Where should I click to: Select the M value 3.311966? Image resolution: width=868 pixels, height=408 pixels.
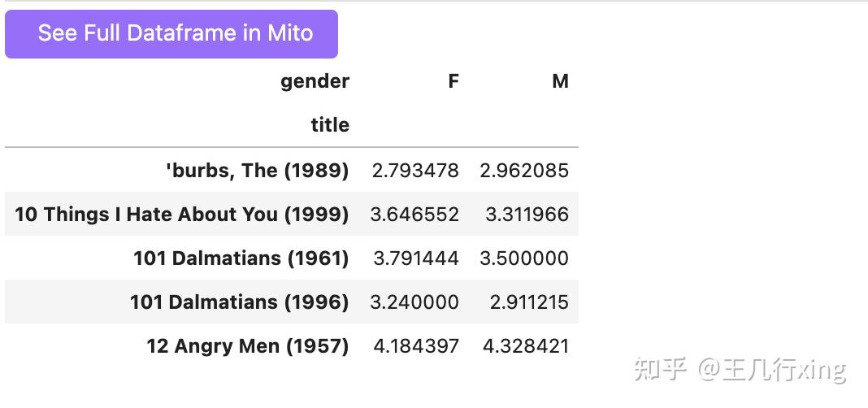point(527,215)
